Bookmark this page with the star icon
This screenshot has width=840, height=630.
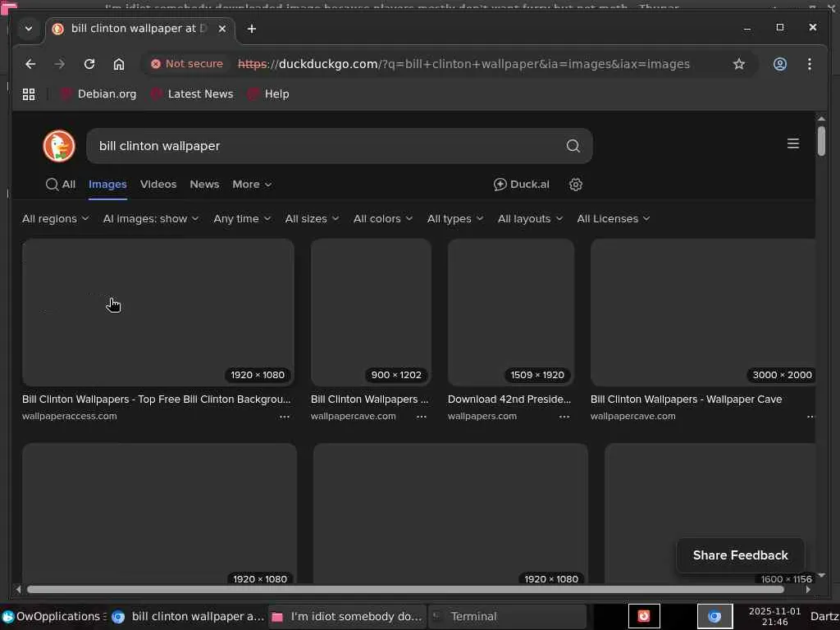(739, 64)
